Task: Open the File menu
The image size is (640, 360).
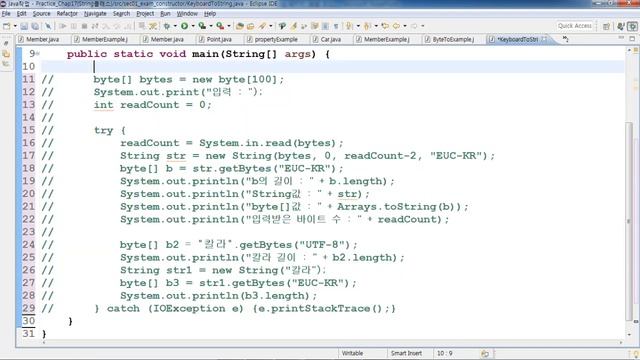Action: point(6,13)
